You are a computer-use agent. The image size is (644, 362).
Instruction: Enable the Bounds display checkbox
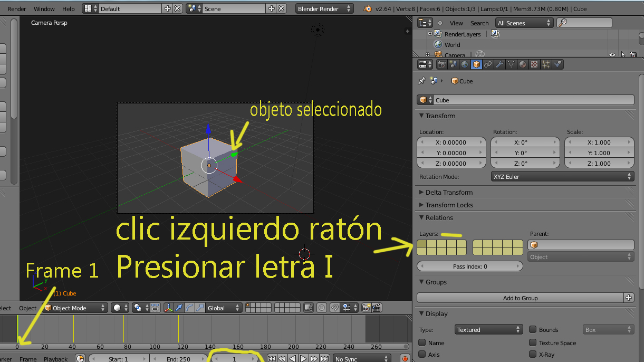(533, 330)
